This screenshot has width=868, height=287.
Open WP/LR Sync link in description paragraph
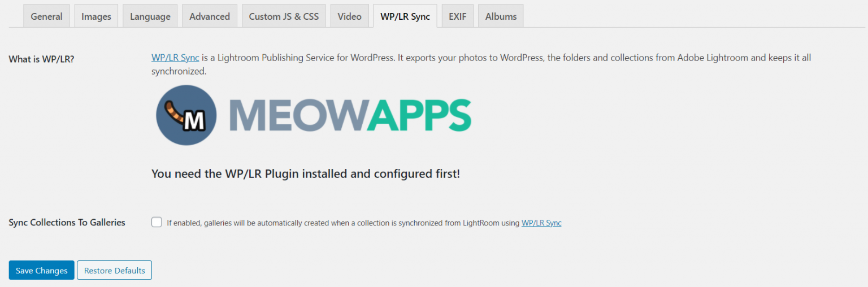(x=175, y=58)
